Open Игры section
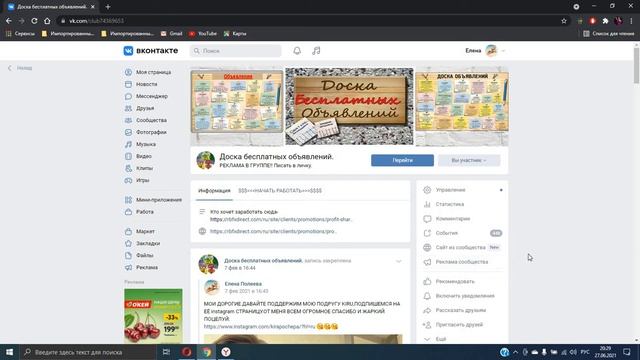This screenshot has width=640, height=360. (x=142, y=180)
